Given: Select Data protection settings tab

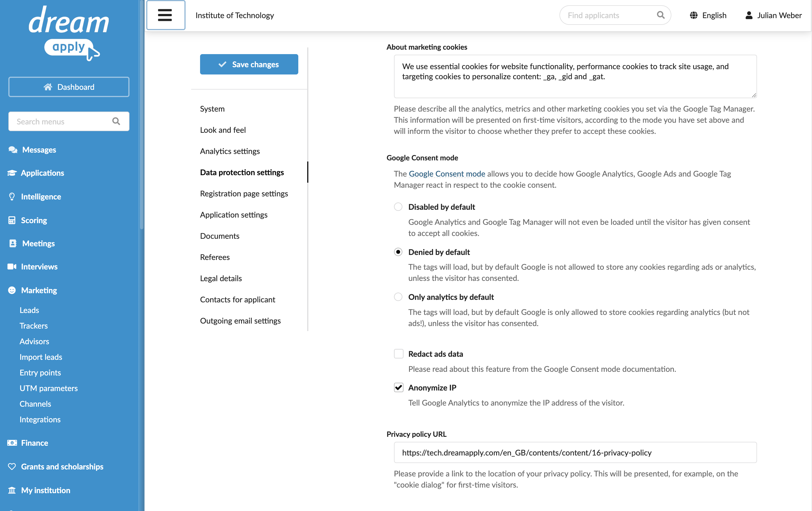Looking at the screenshot, I should pos(242,172).
